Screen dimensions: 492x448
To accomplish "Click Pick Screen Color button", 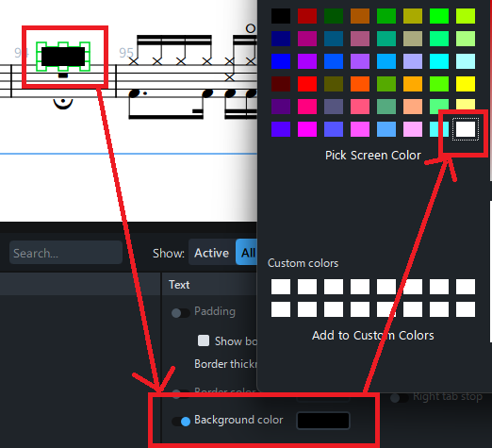I will pyautogui.click(x=373, y=156).
